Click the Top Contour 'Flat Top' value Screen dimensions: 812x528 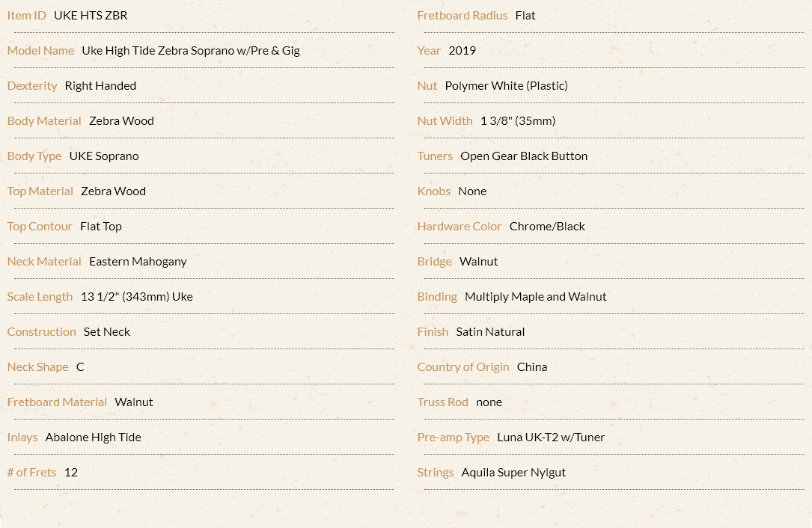pos(101,227)
